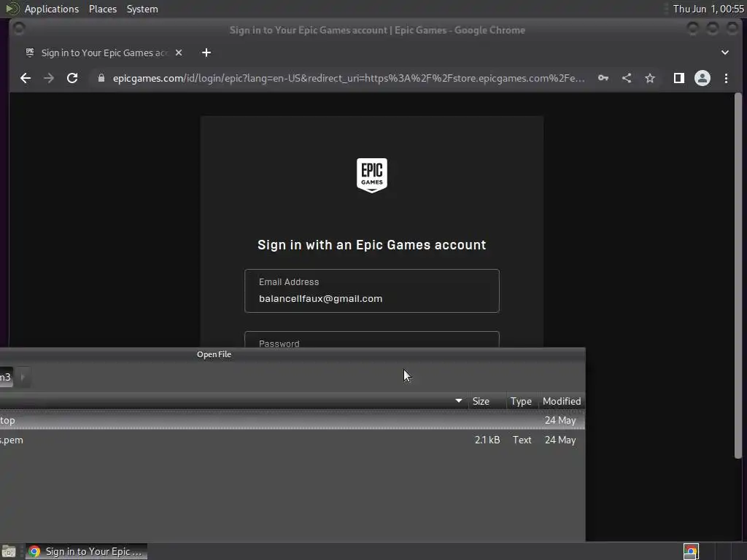
Task: Share this page using share icon
Action: (627, 78)
